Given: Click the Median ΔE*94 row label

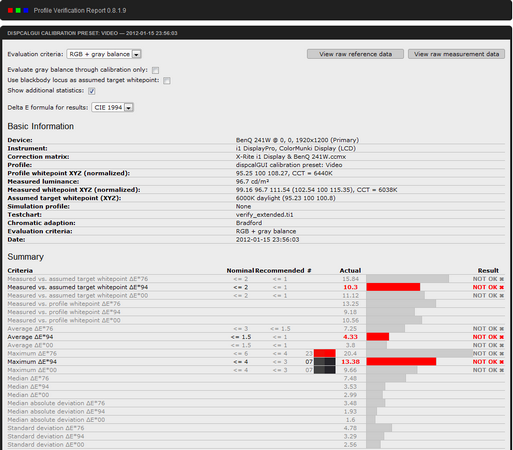Looking at the screenshot, I should click(x=28, y=387).
